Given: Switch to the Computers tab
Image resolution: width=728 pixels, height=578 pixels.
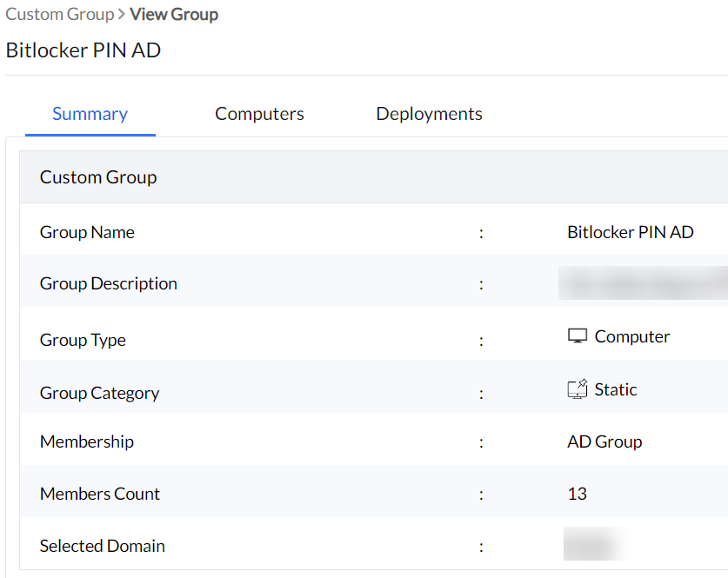Looking at the screenshot, I should pyautogui.click(x=259, y=114).
